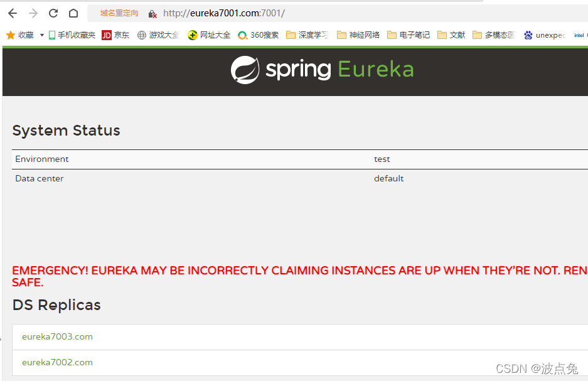This screenshot has width=588, height=381.
Task: Click the Environment row label
Action: tap(42, 159)
